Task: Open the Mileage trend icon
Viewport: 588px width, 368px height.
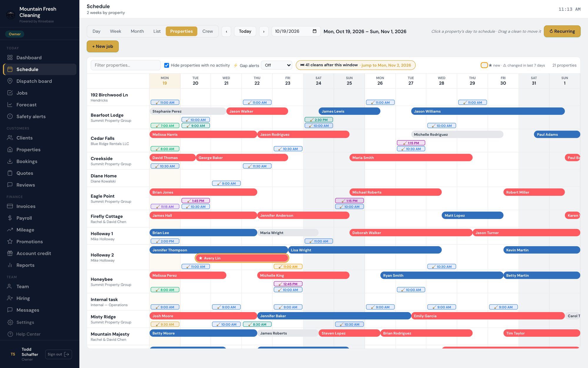Action: pyautogui.click(x=10, y=230)
